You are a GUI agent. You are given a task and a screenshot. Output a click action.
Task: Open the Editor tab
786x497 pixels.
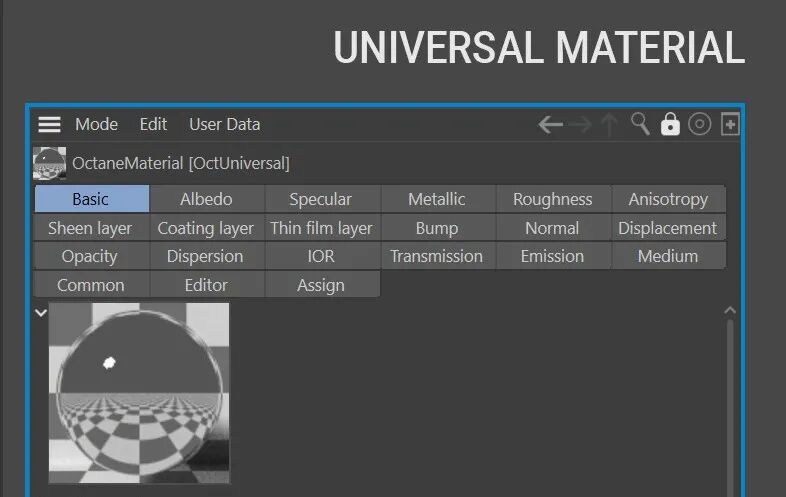coord(207,285)
